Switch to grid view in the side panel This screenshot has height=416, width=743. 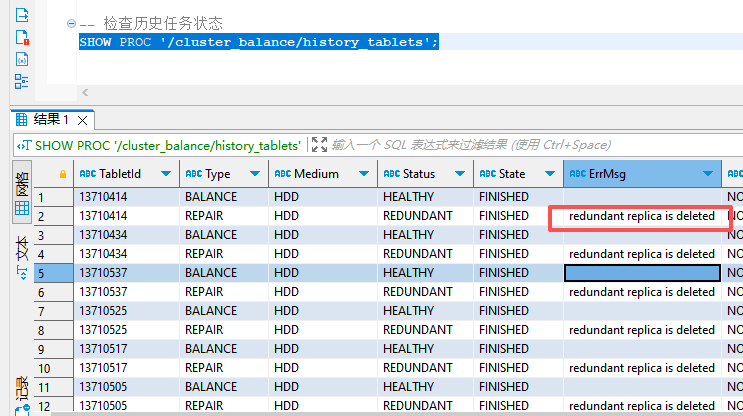point(21,209)
